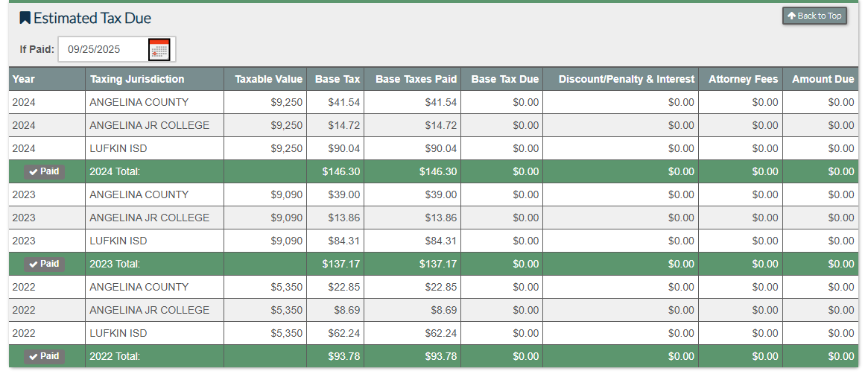This screenshot has height=377, width=868.
Task: Click the Paid badge for 2024 Total
Action: [x=44, y=171]
